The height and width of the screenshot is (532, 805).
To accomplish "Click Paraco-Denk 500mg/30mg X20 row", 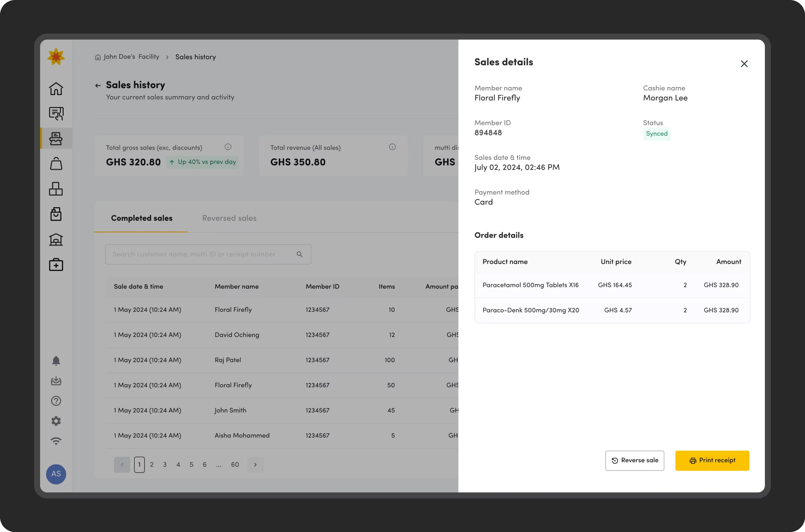I will (612, 311).
